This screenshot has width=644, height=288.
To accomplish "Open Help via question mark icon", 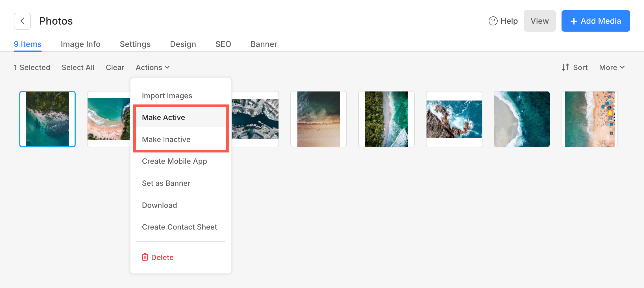I will 493,21.
